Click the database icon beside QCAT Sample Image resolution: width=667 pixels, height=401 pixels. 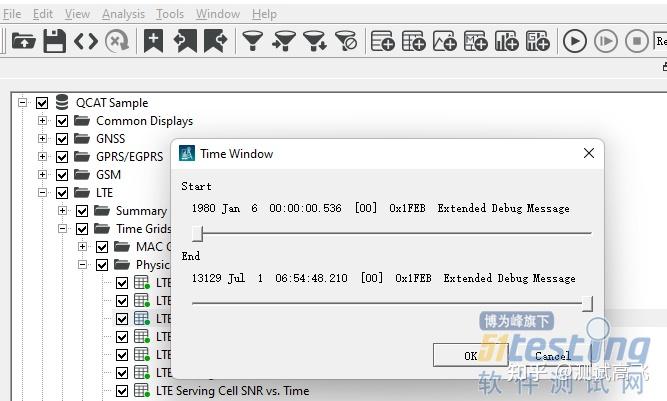62,102
